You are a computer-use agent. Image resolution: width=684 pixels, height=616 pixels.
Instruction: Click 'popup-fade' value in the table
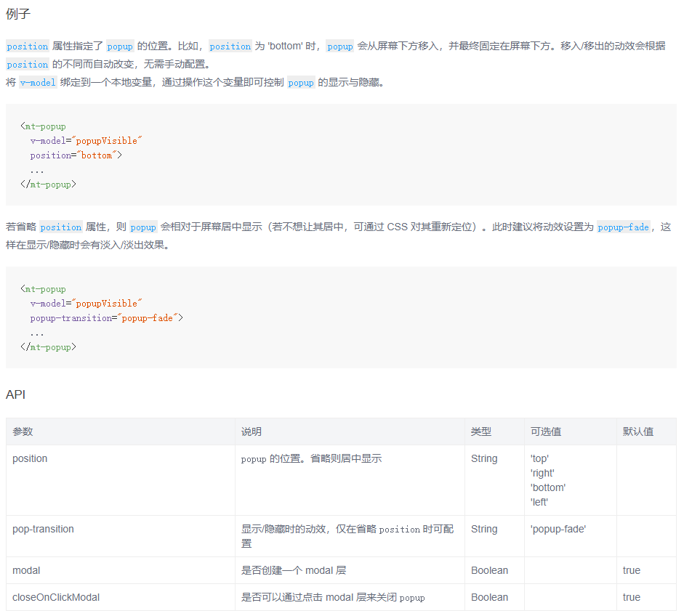(558, 530)
